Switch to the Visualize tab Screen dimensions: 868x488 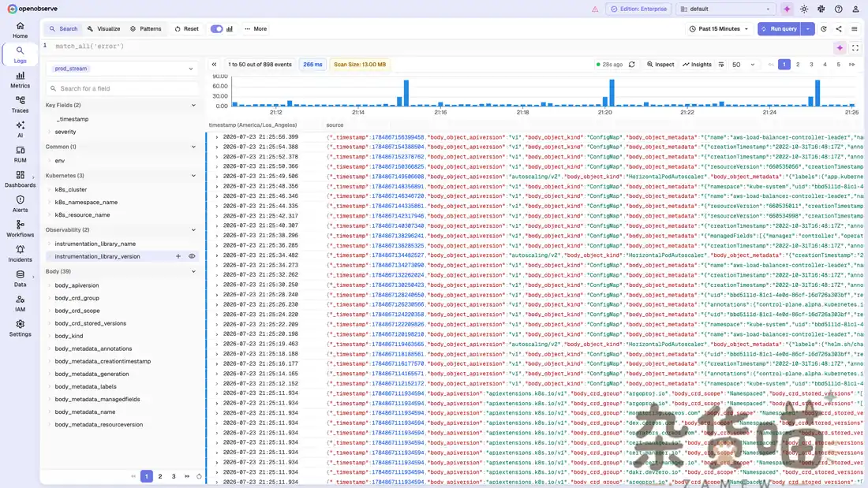(x=103, y=28)
